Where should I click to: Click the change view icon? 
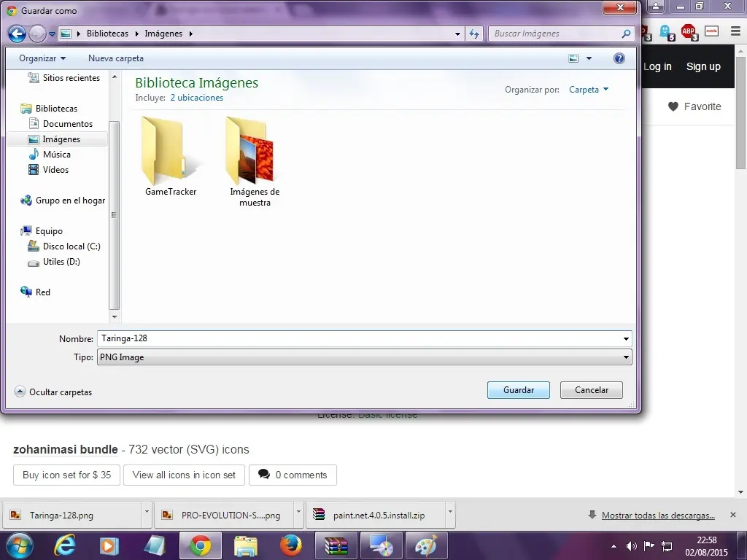(x=573, y=58)
